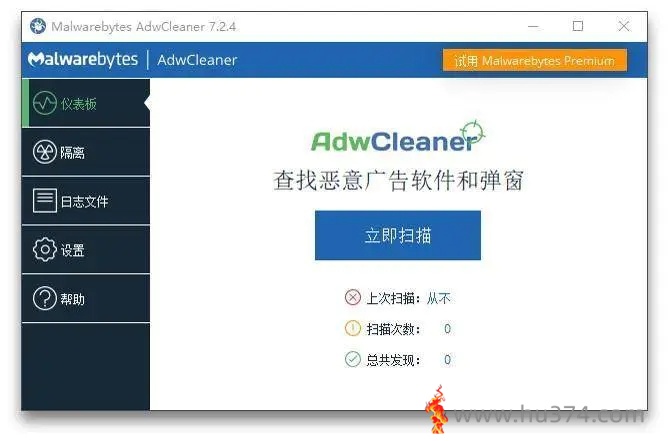The height and width of the screenshot is (441, 669).
Task: Click the 从不 last scan value
Action: 439,298
